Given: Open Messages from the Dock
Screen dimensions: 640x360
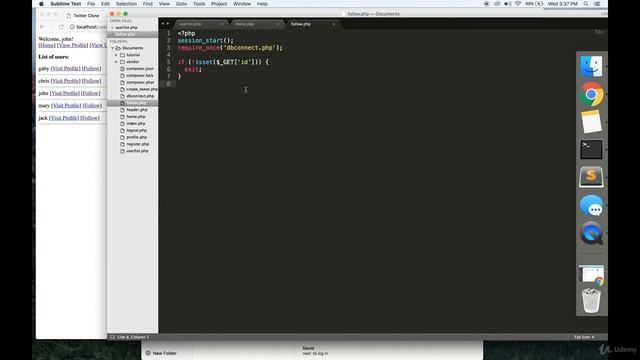Looking at the screenshot, I should point(591,205).
